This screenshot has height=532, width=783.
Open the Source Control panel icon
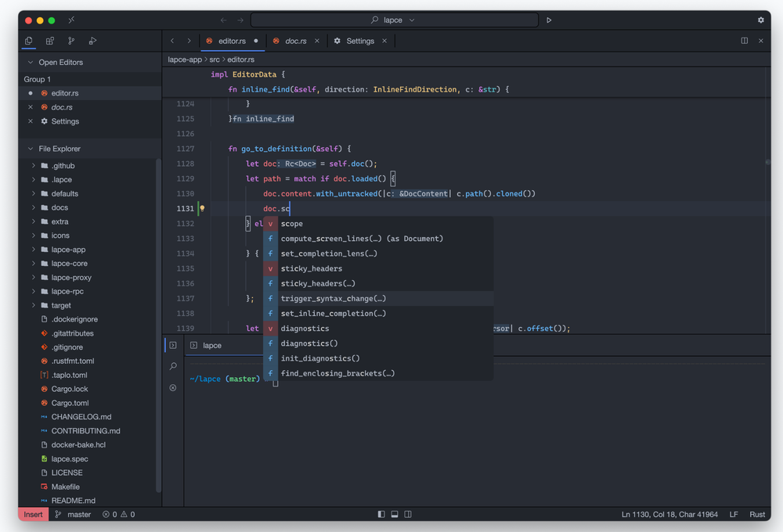(x=71, y=41)
